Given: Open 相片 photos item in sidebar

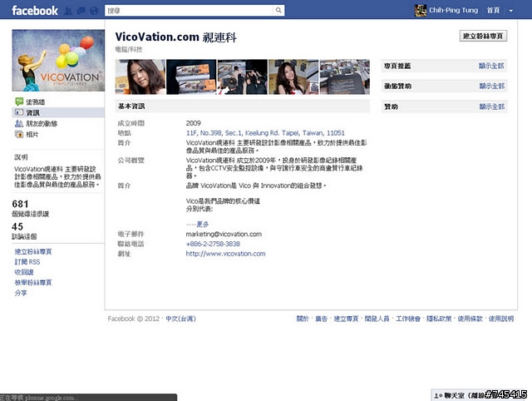Looking at the screenshot, I should pyautogui.click(x=32, y=135).
